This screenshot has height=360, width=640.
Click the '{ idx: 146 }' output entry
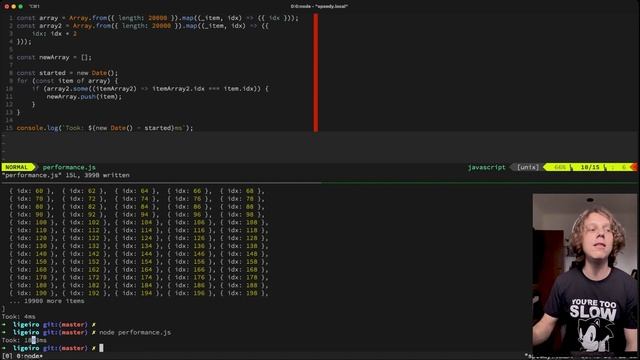point(189,254)
